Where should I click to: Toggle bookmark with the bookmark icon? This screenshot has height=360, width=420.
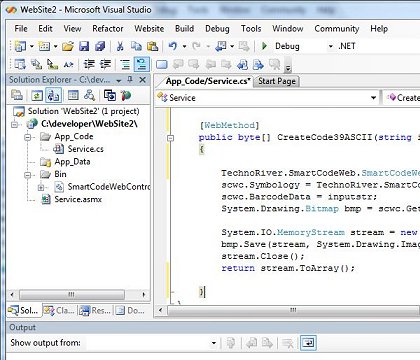pos(162,64)
